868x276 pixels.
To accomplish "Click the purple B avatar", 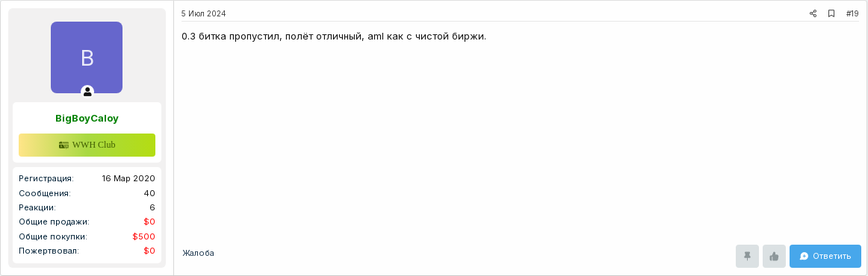I will (x=87, y=57).
